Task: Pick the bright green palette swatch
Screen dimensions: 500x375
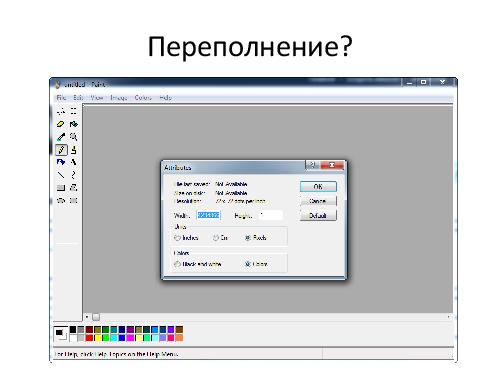Action: [105, 338]
